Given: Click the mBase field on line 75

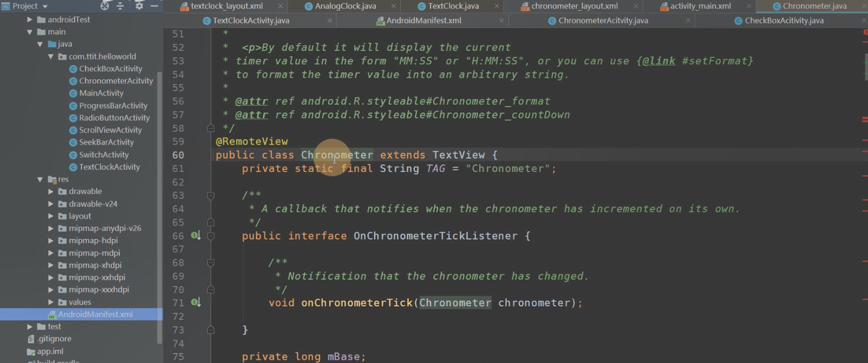Looking at the screenshot, I should click(344, 357).
